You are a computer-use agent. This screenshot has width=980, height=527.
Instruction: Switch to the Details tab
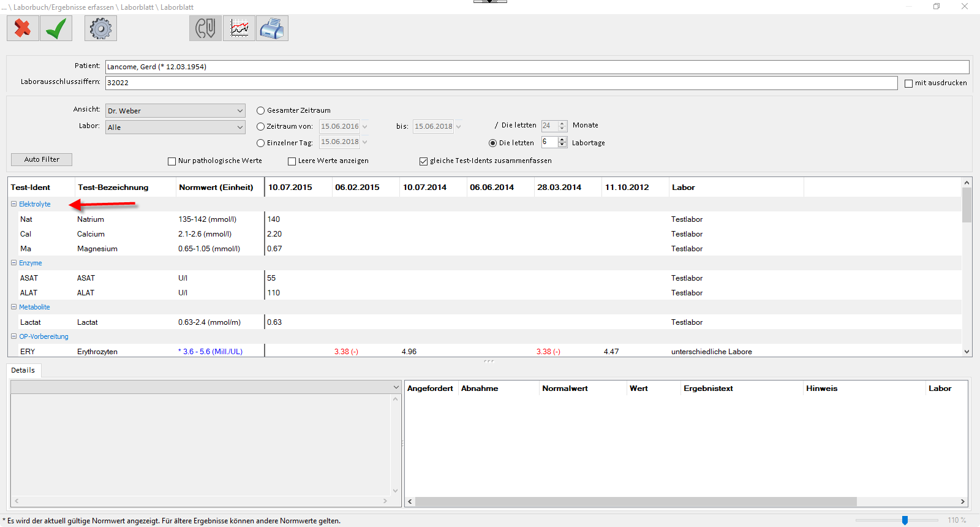tap(23, 370)
